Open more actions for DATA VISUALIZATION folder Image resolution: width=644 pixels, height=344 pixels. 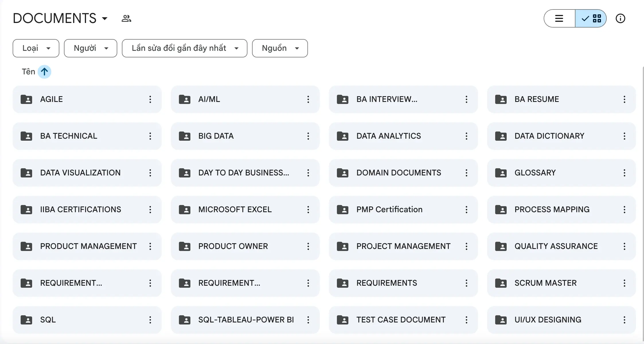[150, 173]
